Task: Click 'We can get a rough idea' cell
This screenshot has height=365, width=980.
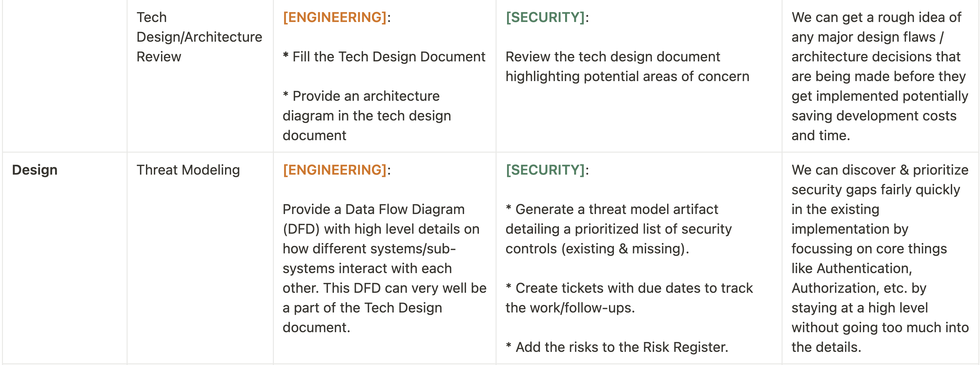Action: point(880,76)
